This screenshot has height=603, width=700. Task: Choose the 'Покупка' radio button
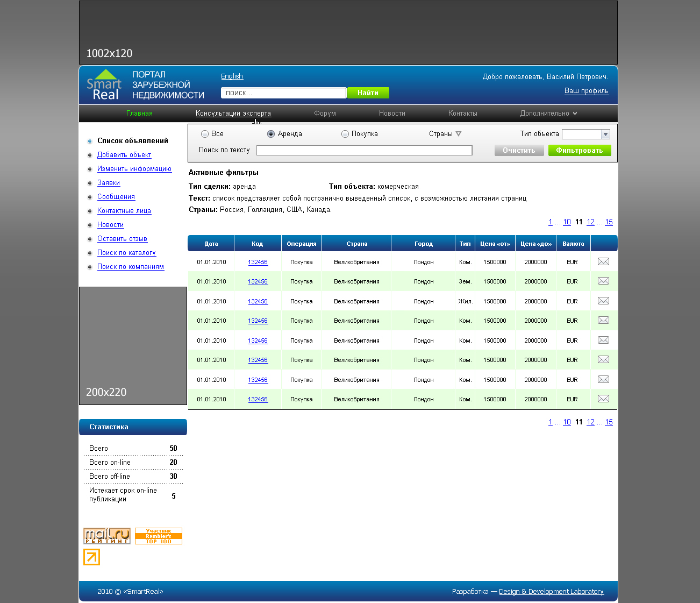pos(345,134)
